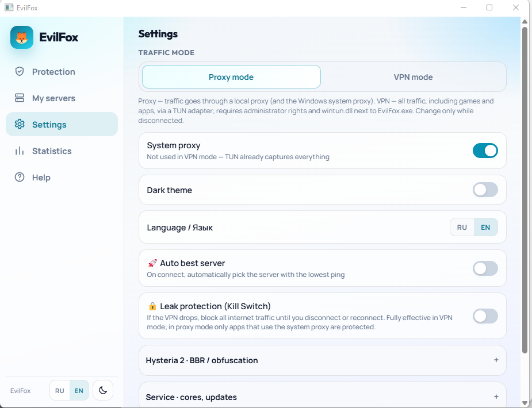This screenshot has height=408, width=532.
Task: Click the scrollbar down arrow
Action: pos(525,403)
